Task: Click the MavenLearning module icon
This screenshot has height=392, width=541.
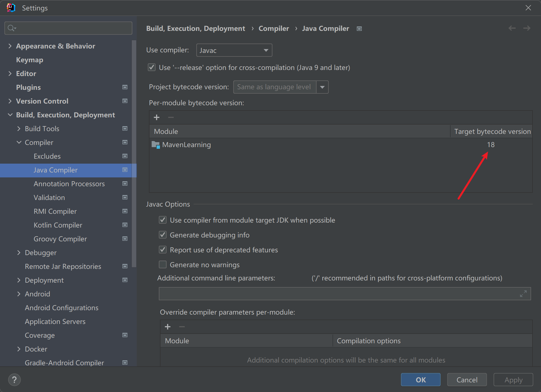Action: click(x=156, y=144)
